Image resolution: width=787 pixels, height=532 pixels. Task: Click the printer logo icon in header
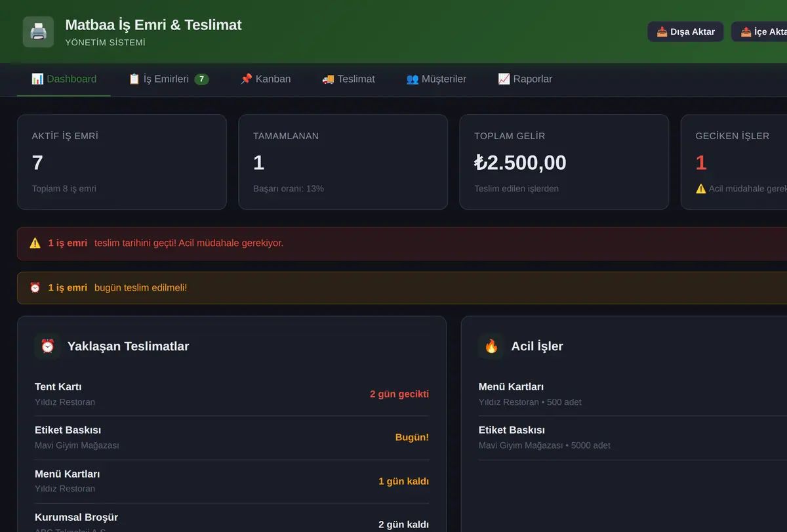pyautogui.click(x=38, y=31)
